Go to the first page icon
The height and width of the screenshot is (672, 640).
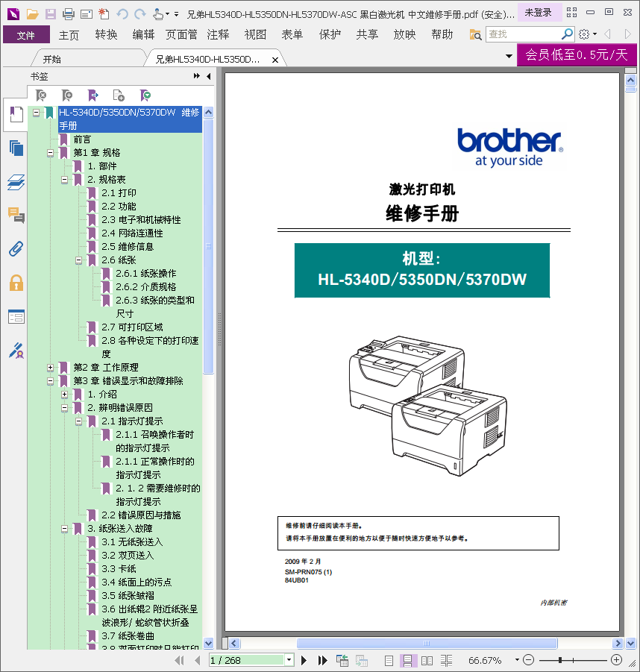[x=180, y=660]
